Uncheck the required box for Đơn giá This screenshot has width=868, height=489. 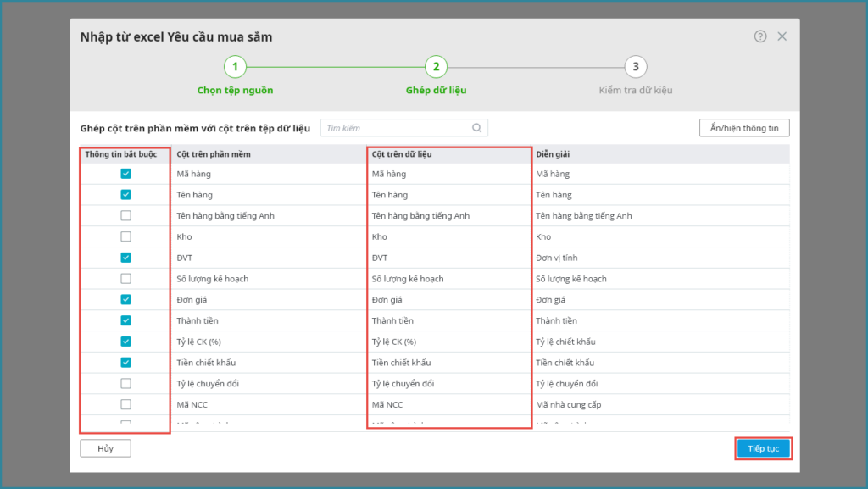click(x=125, y=300)
